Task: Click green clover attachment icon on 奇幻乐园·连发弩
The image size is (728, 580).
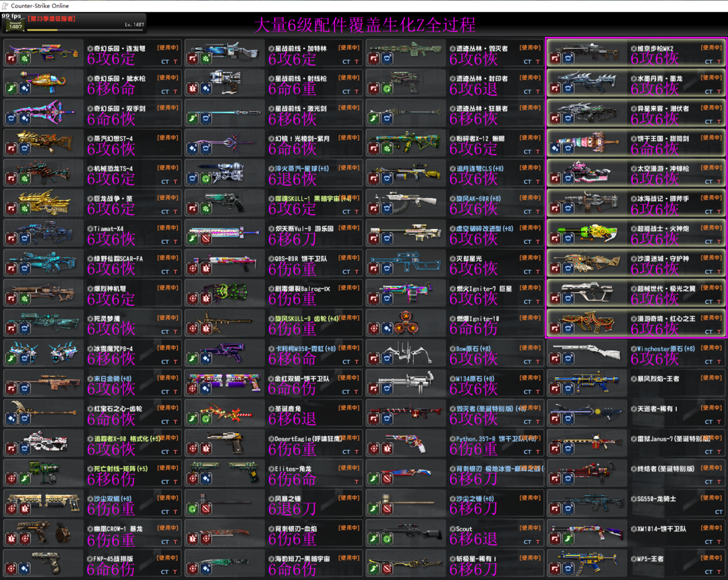Action: (25, 59)
